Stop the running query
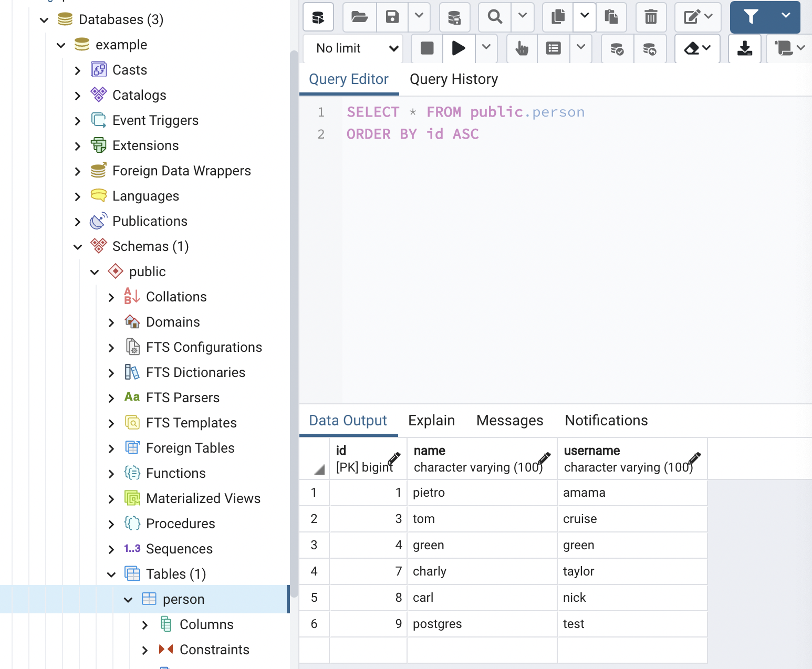The image size is (812, 669). (426, 48)
